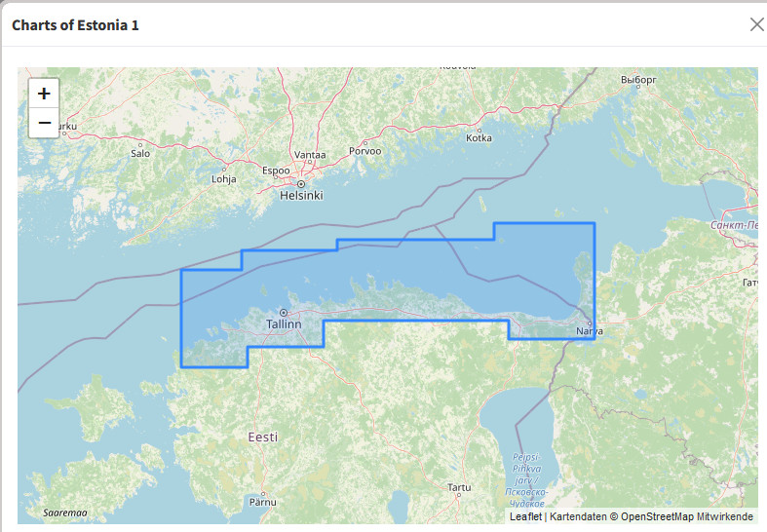This screenshot has width=767, height=532.
Task: Click the Peipsi lake label
Action: tap(527, 457)
